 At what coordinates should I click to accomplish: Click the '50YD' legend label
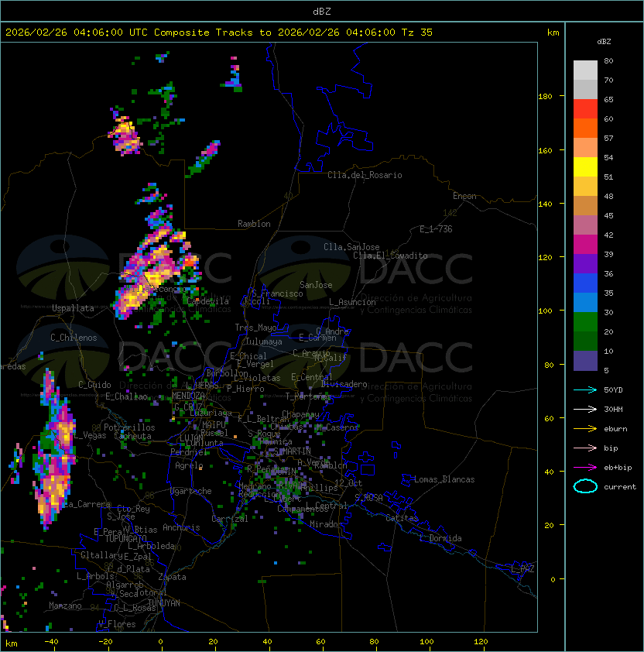point(613,389)
